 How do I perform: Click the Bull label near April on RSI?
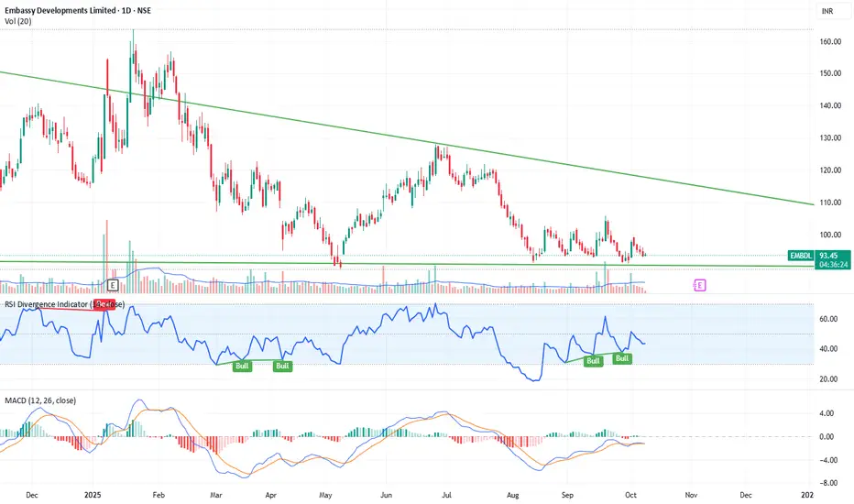click(282, 367)
